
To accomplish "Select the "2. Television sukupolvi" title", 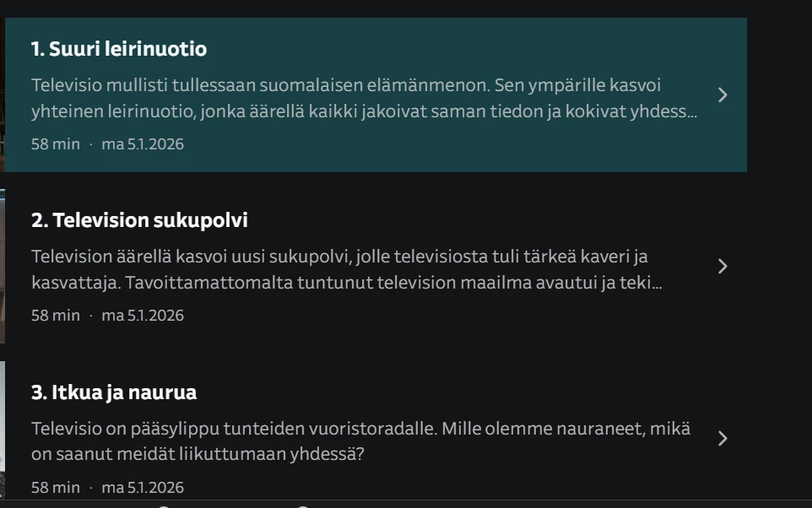I will click(x=139, y=220).
